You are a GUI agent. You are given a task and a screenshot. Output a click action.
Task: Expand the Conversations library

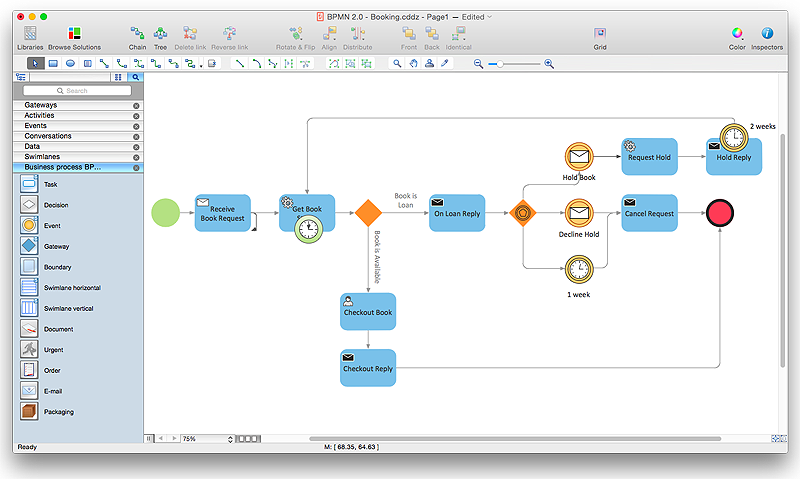click(x=48, y=136)
